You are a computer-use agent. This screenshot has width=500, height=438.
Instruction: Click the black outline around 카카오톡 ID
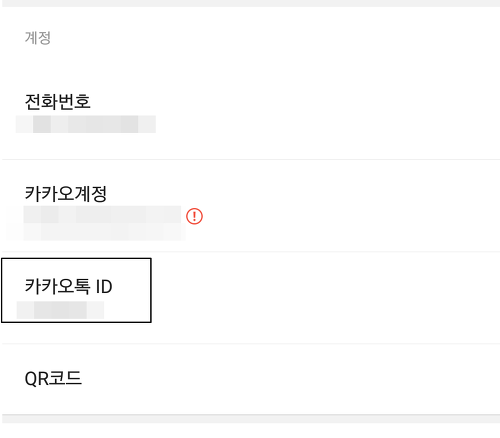click(x=76, y=258)
